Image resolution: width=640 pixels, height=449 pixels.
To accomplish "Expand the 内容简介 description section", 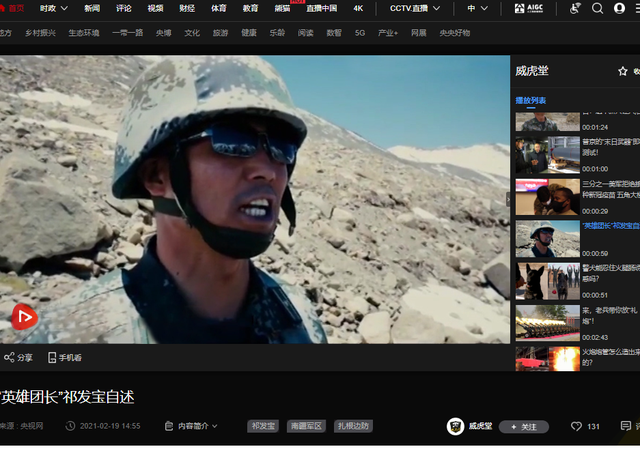I will (191, 426).
